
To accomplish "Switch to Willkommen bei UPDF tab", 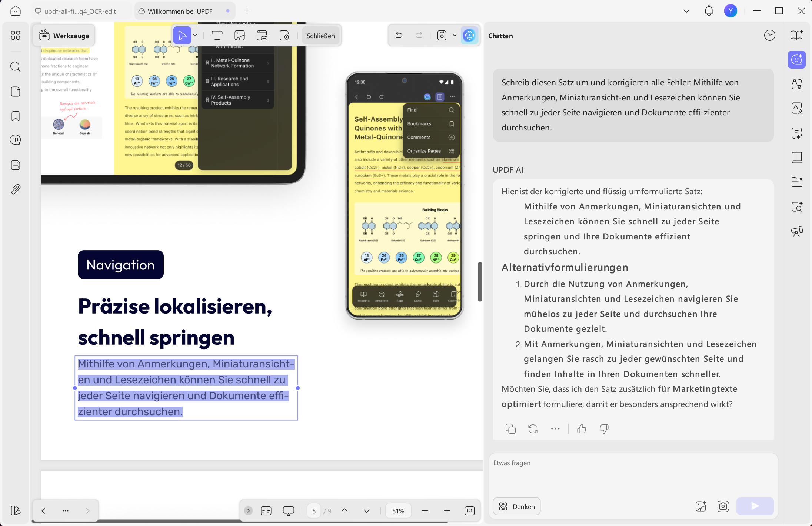I will click(x=185, y=11).
